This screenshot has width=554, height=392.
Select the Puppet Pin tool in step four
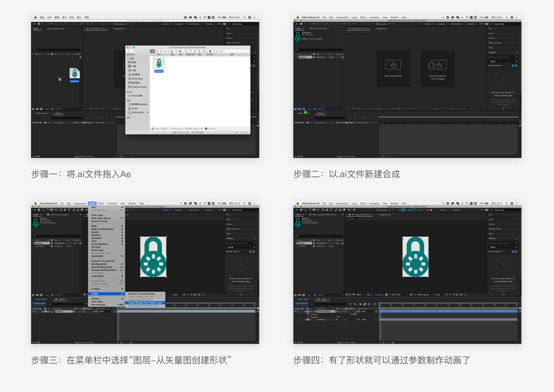coord(354,210)
